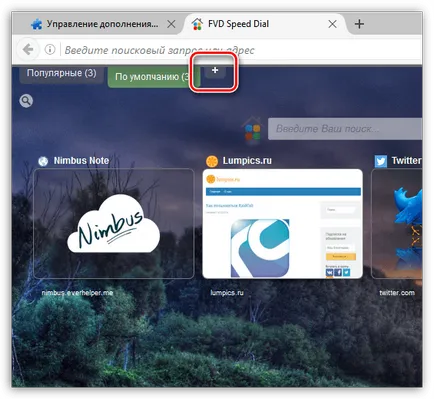Click the orange Lumpics.ru favicon
The image size is (434, 399).
(212, 161)
